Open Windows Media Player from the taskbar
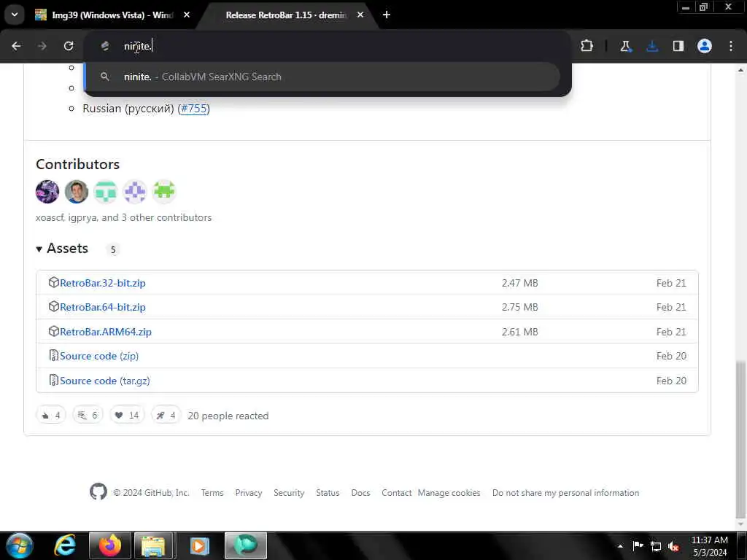 click(x=200, y=545)
